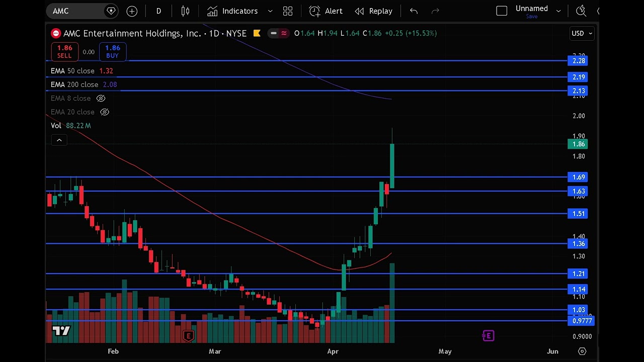644x362 pixels.
Task: Open chart settings gear near the time axis
Action: coord(582,351)
